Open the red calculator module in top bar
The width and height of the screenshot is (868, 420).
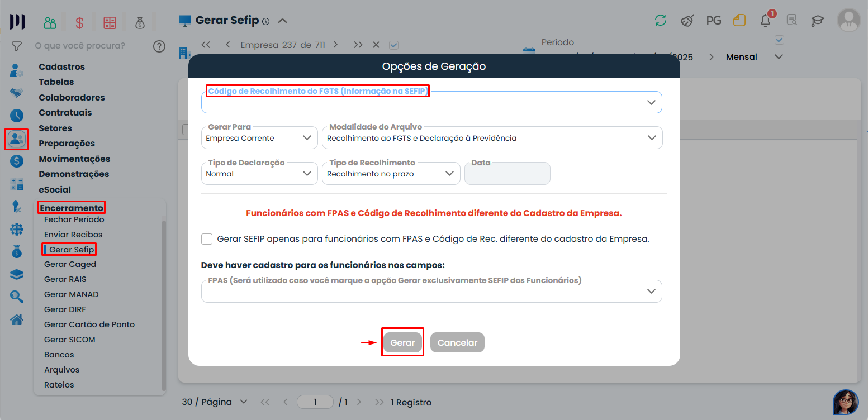110,23
